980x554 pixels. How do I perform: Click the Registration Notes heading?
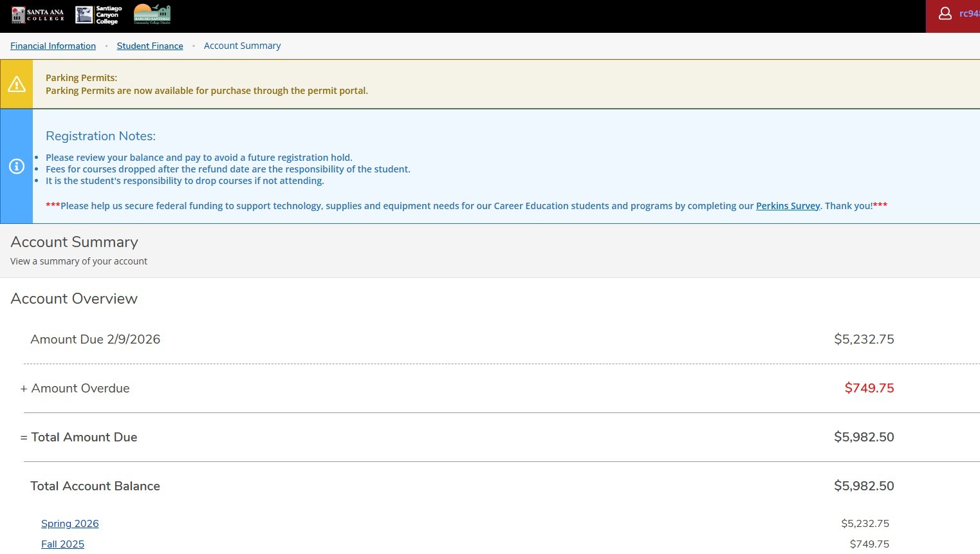click(x=100, y=136)
